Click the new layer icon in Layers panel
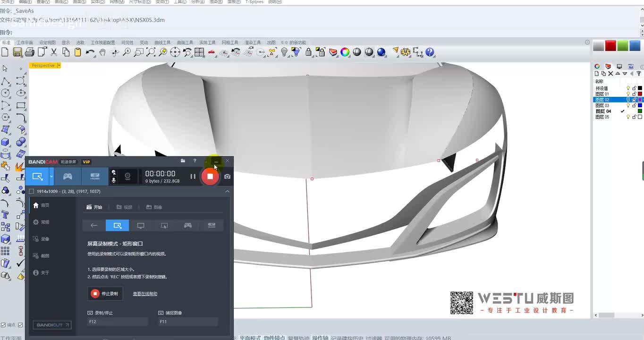644x340 pixels. point(597,74)
